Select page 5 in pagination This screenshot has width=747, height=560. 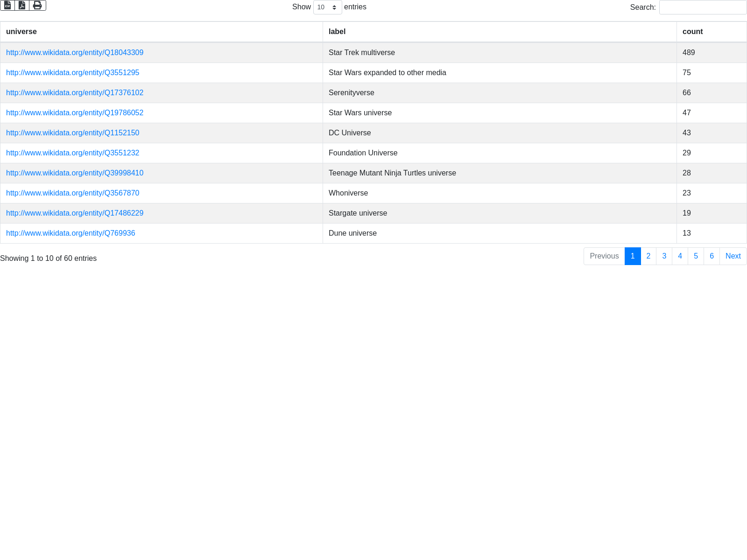[696, 256]
